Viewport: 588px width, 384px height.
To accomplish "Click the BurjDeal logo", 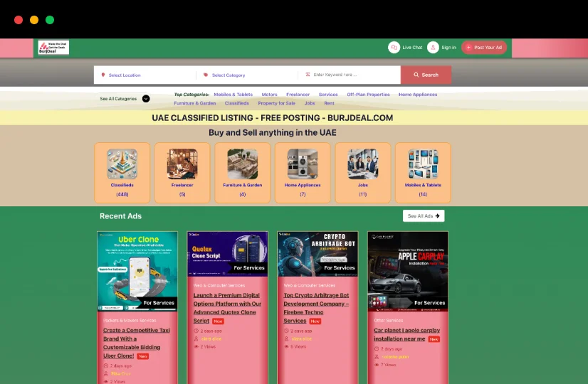I will [x=53, y=48].
